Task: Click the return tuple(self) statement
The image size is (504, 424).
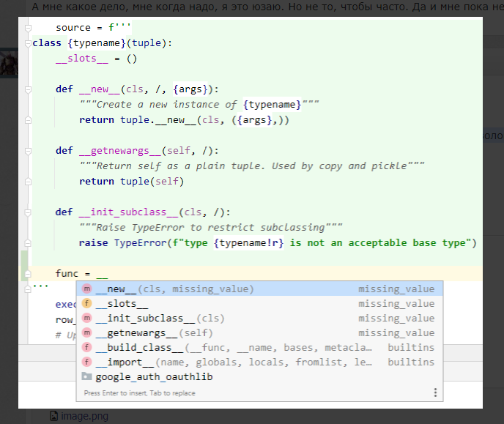Action: click(131, 182)
